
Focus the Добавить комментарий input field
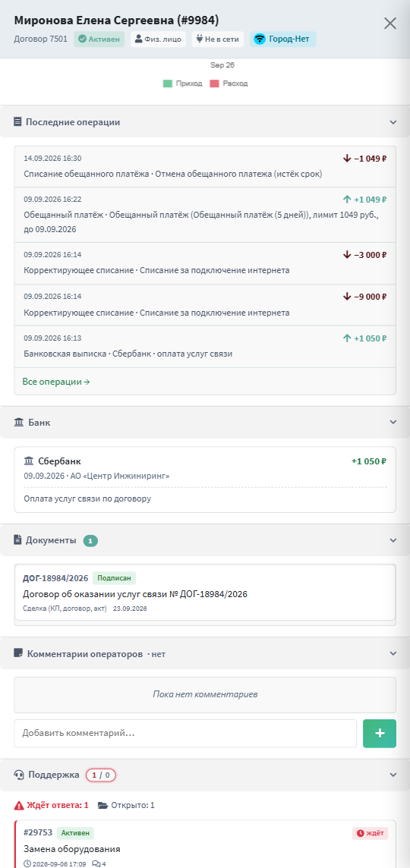coord(185,734)
